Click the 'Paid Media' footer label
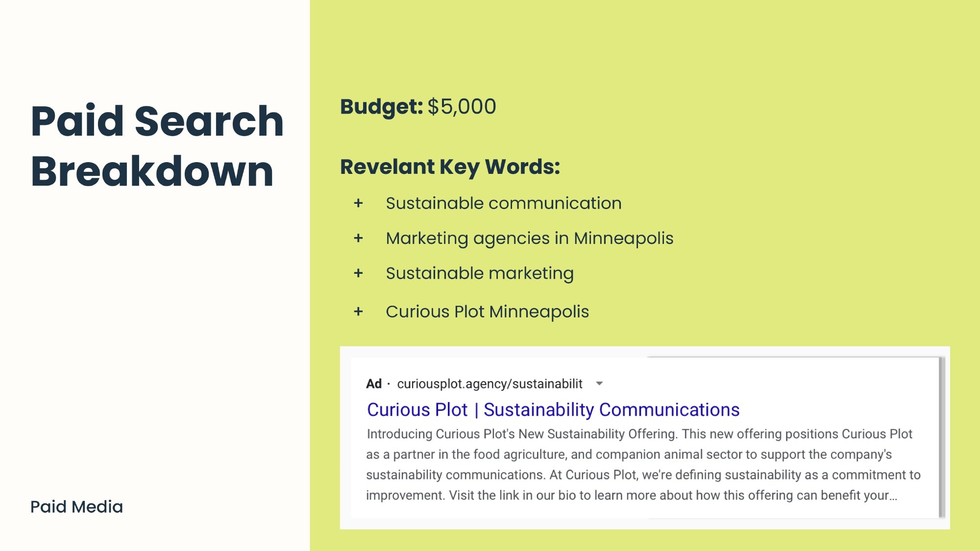This screenshot has height=551, width=980. 76,507
